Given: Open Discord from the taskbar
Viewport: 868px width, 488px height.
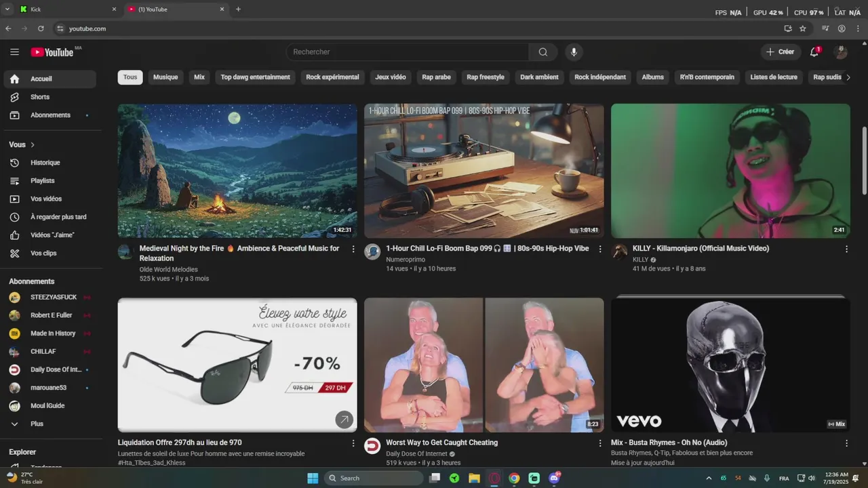Looking at the screenshot, I should [554, 479].
